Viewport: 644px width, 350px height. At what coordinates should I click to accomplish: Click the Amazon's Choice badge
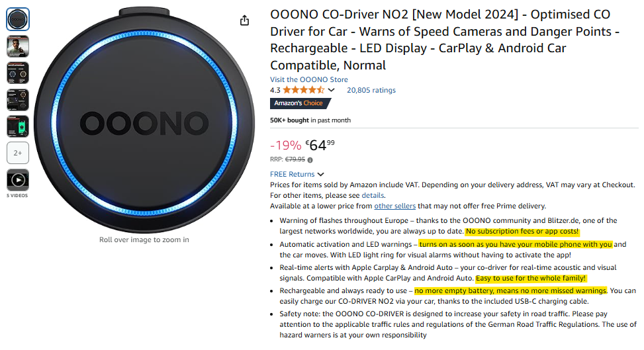(300, 103)
